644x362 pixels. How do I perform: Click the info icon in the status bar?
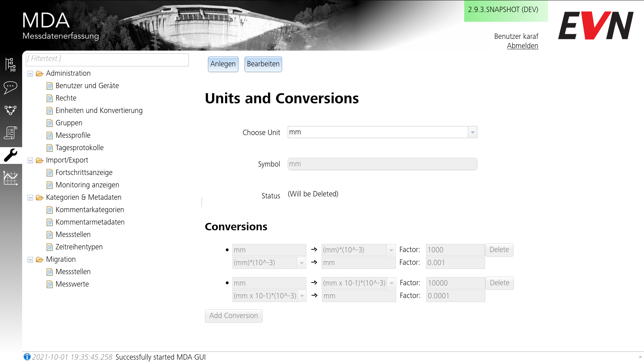pos(27,357)
